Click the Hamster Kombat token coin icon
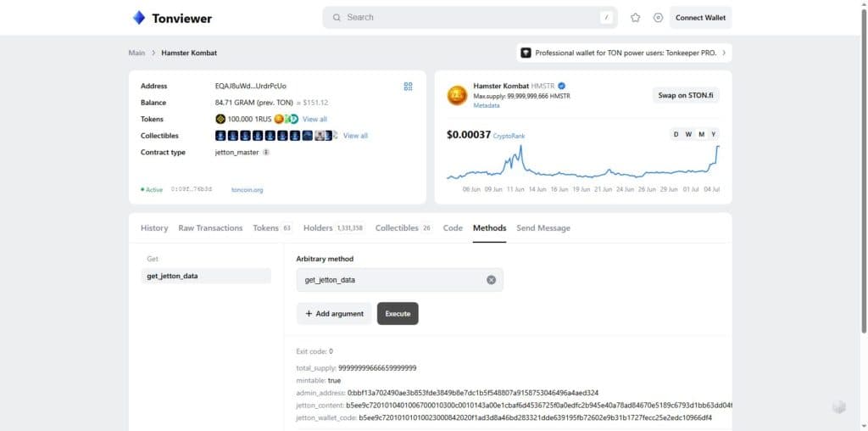The image size is (868, 431). tap(457, 95)
